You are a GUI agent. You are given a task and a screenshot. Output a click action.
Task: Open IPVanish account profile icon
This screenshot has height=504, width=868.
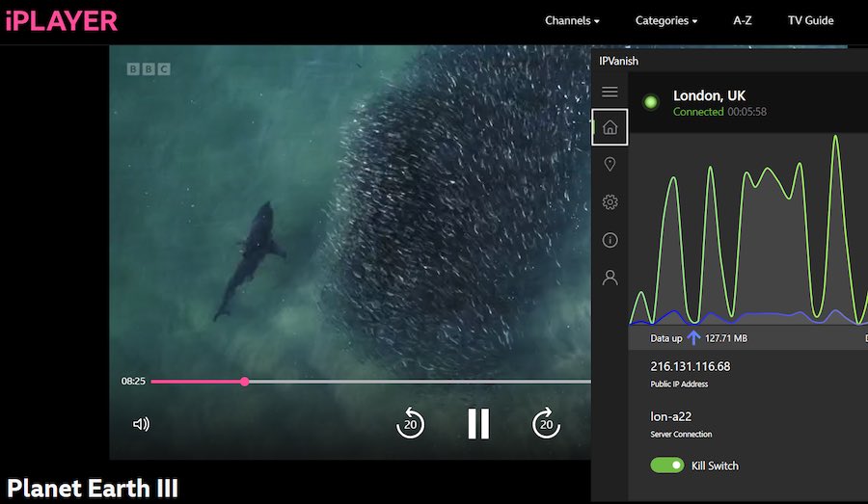610,278
